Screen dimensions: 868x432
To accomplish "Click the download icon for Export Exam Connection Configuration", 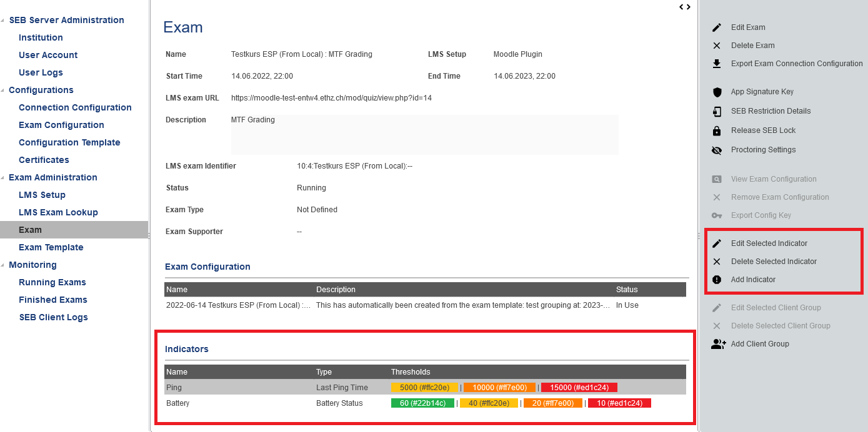I will coord(717,64).
